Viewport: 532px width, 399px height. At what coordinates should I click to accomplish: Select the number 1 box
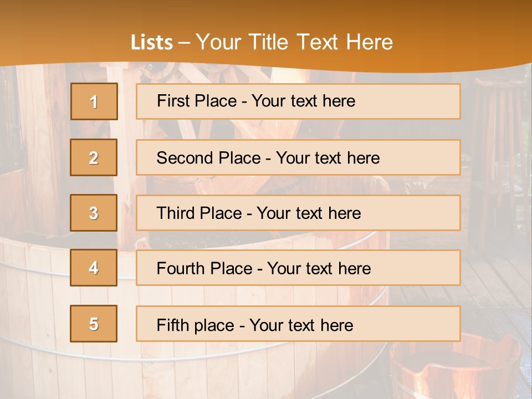[x=94, y=101]
